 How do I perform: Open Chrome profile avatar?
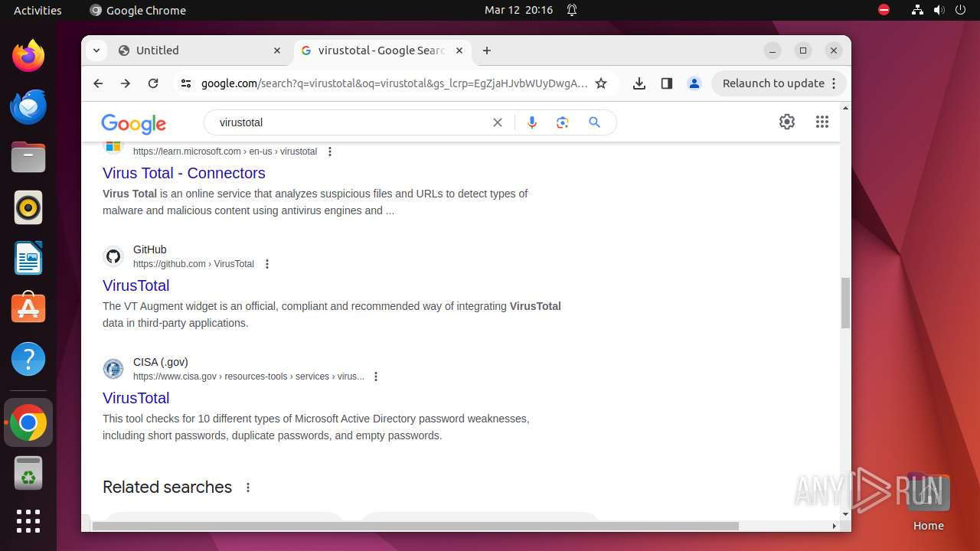coord(694,83)
